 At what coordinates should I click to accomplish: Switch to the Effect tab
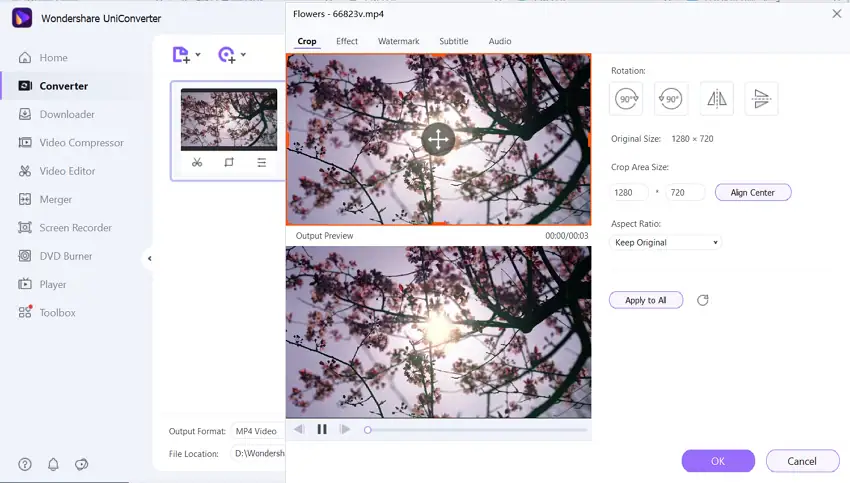[347, 41]
